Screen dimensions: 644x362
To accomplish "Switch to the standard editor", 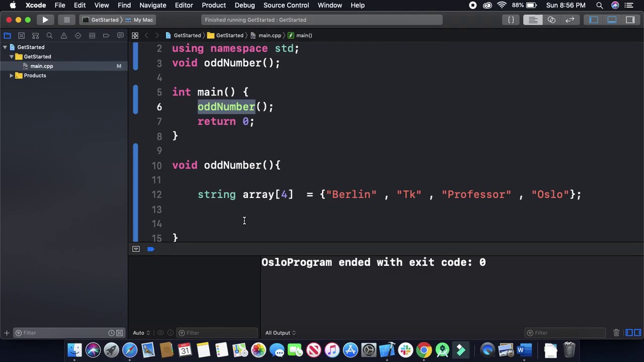I will tap(533, 20).
